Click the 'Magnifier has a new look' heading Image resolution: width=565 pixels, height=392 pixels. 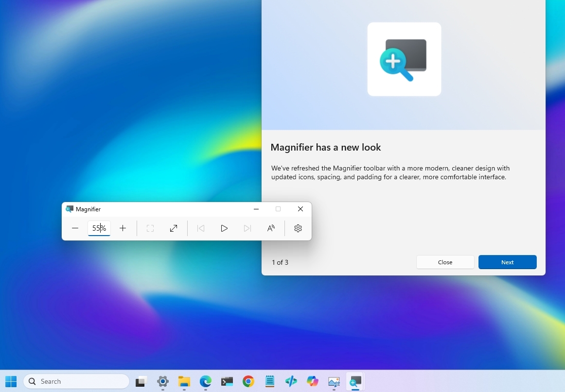click(325, 147)
